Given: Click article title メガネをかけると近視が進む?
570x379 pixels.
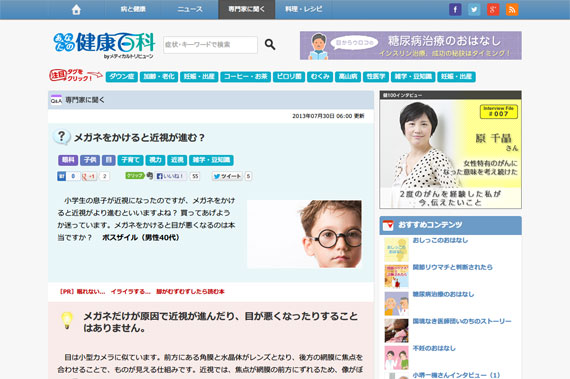Looking at the screenshot, I should click(139, 138).
